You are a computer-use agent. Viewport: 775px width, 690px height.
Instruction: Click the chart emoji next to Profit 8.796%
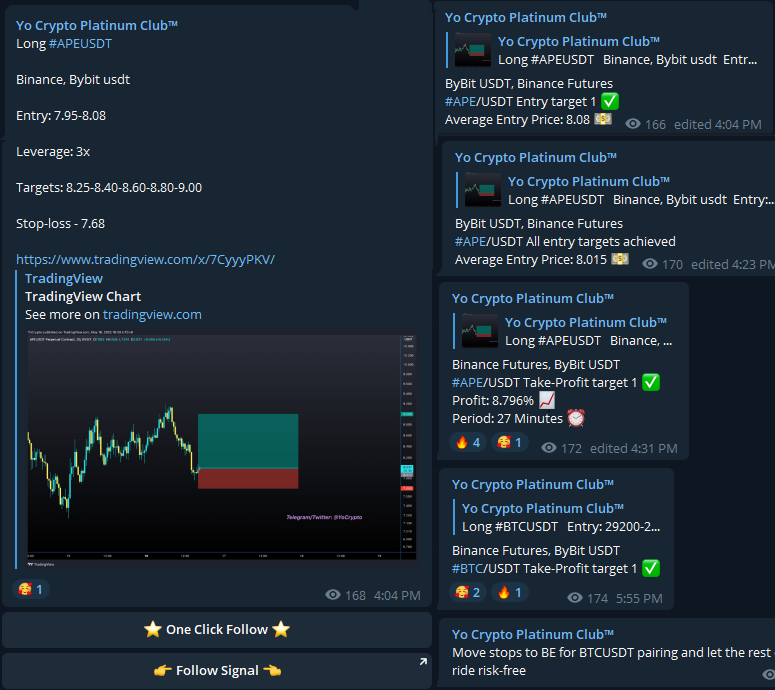[x=547, y=400]
